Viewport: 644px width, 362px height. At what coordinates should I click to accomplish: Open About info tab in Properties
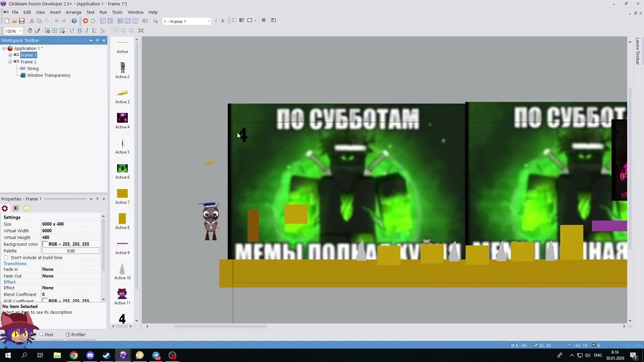pyautogui.click(x=27, y=208)
